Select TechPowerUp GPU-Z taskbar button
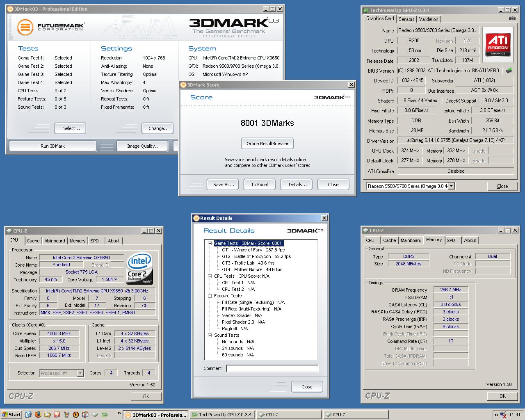Screen dimensions: 525x420 [x=222, y=415]
